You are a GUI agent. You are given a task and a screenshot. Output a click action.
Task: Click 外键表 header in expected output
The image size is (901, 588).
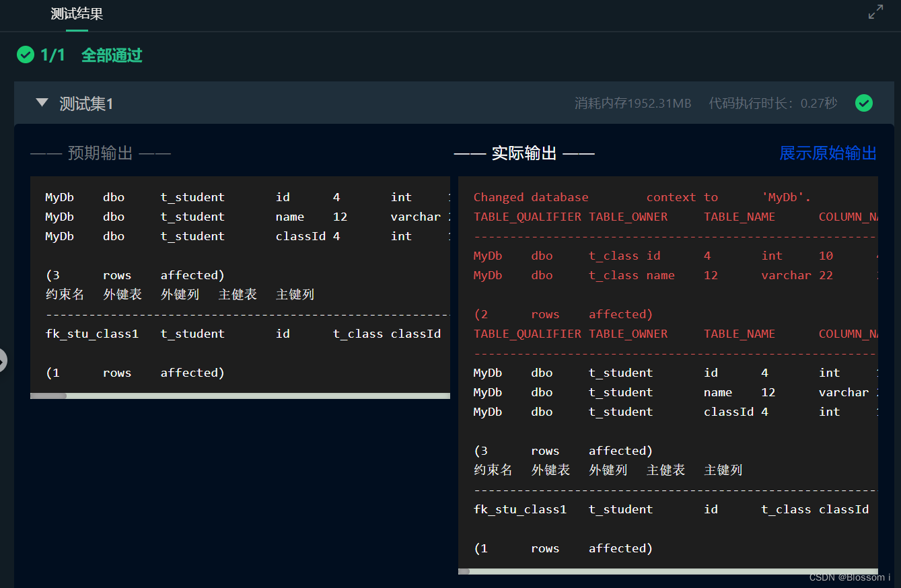(x=122, y=294)
